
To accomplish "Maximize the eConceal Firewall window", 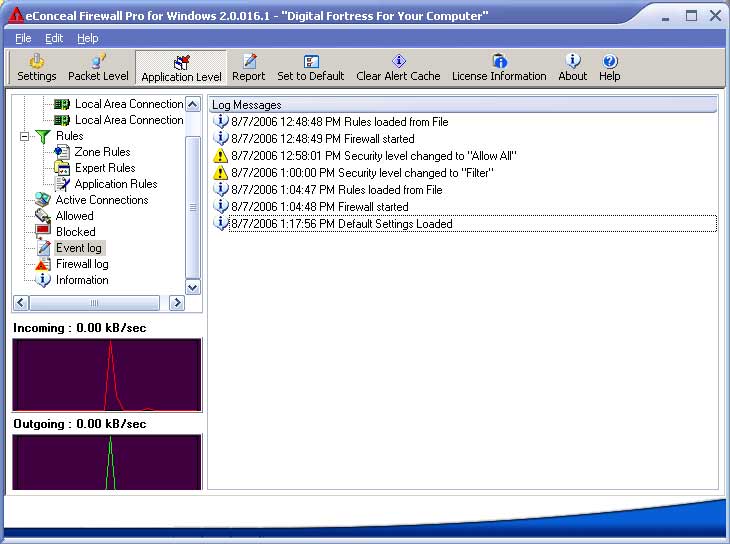I will [691, 16].
